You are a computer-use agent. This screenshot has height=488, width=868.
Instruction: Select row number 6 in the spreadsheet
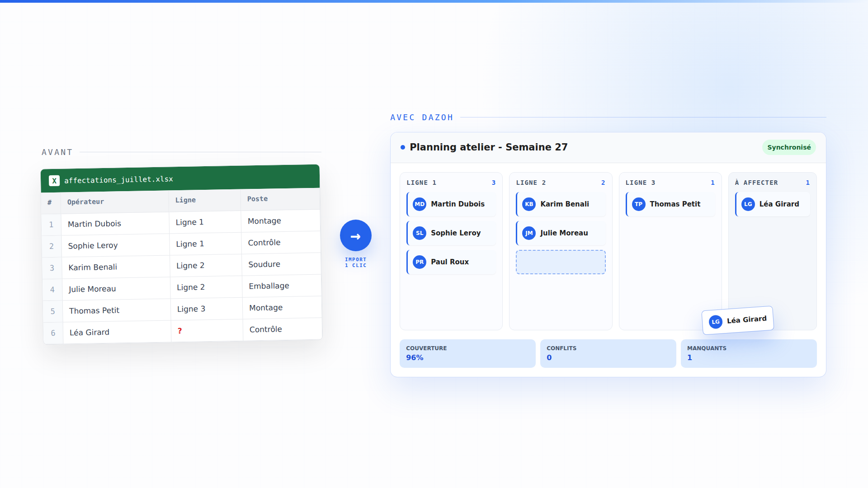(53, 333)
